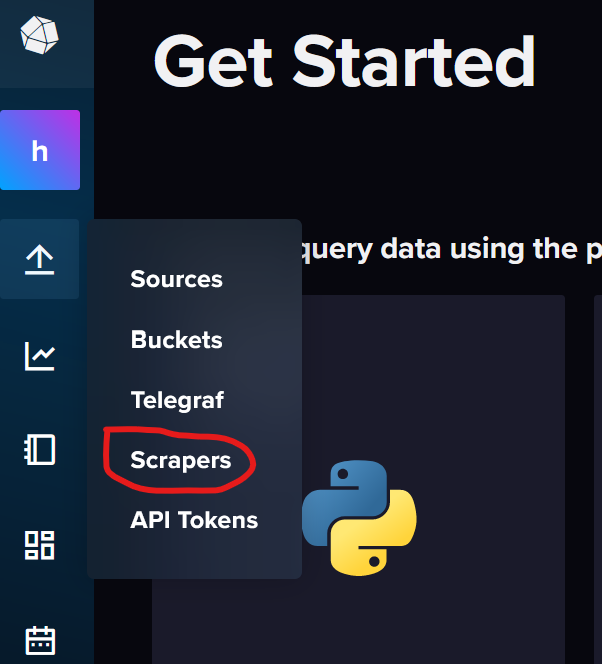
Task: Select Sources from the Load Data menu
Action: (176, 279)
